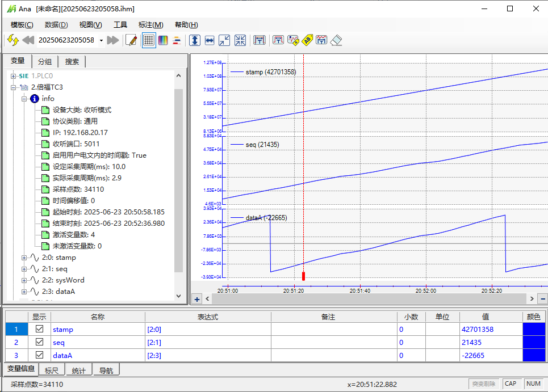Open the 帮助(H) menu

(x=186, y=25)
